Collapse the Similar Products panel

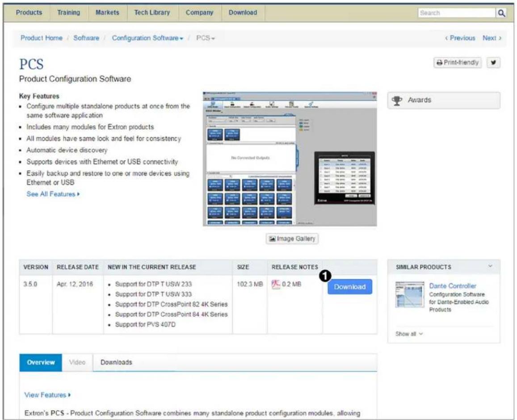(x=490, y=266)
